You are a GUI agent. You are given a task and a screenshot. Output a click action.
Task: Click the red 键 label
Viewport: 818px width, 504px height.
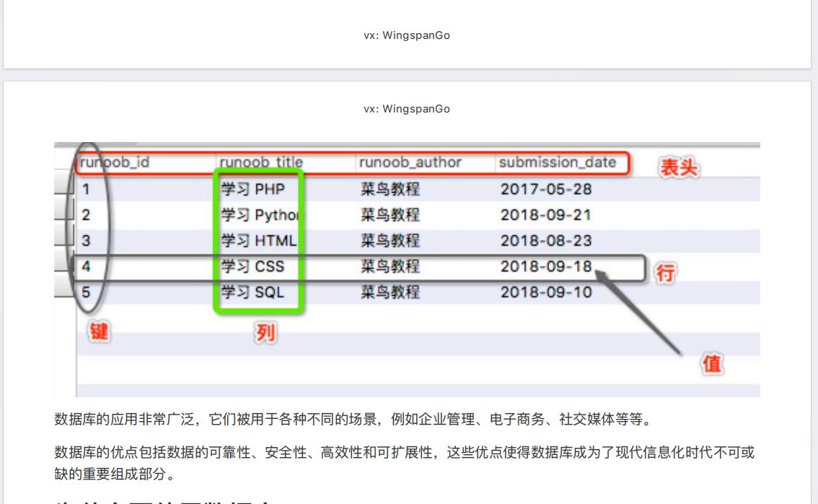tap(99, 332)
